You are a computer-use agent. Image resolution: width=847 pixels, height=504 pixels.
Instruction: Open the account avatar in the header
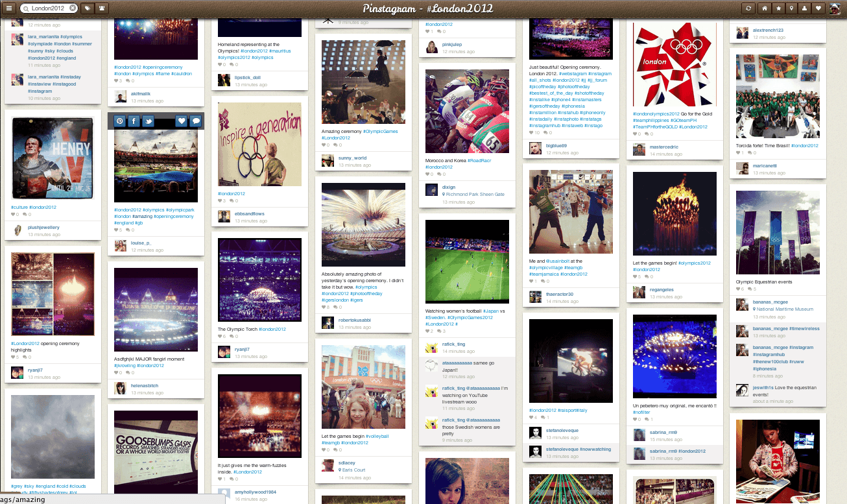click(835, 8)
